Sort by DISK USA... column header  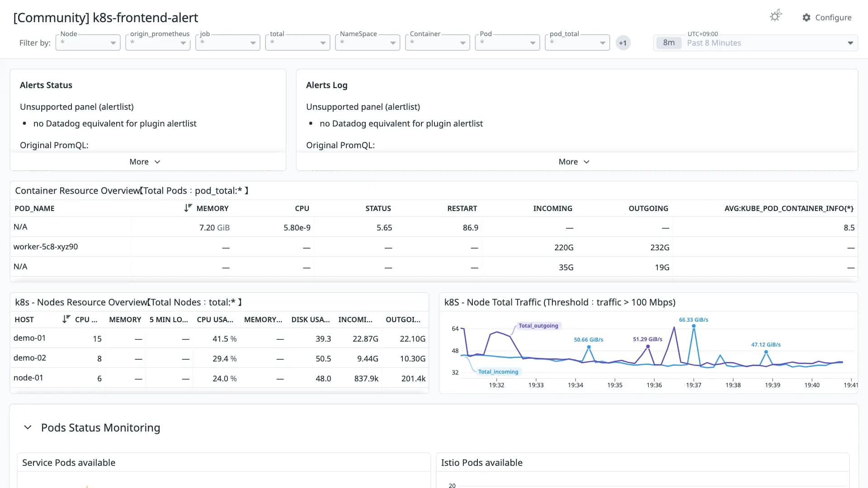pyautogui.click(x=311, y=319)
